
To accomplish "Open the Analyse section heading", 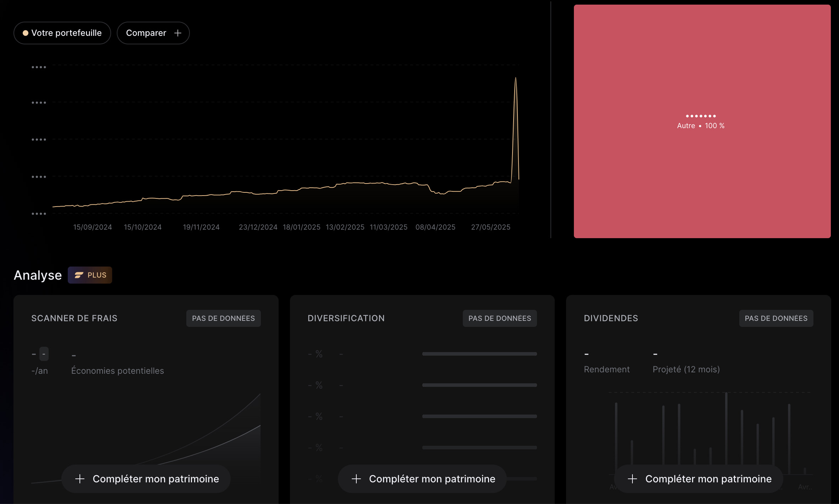I will click(38, 275).
